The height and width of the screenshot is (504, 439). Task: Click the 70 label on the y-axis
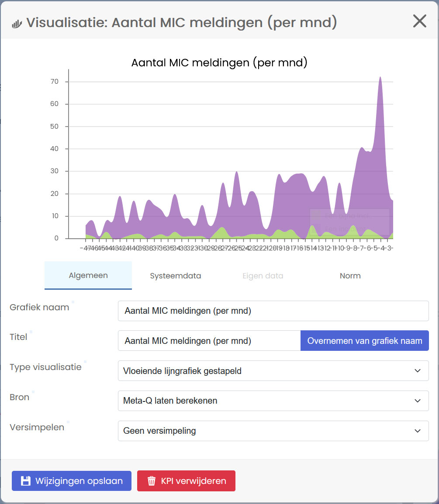(x=55, y=82)
